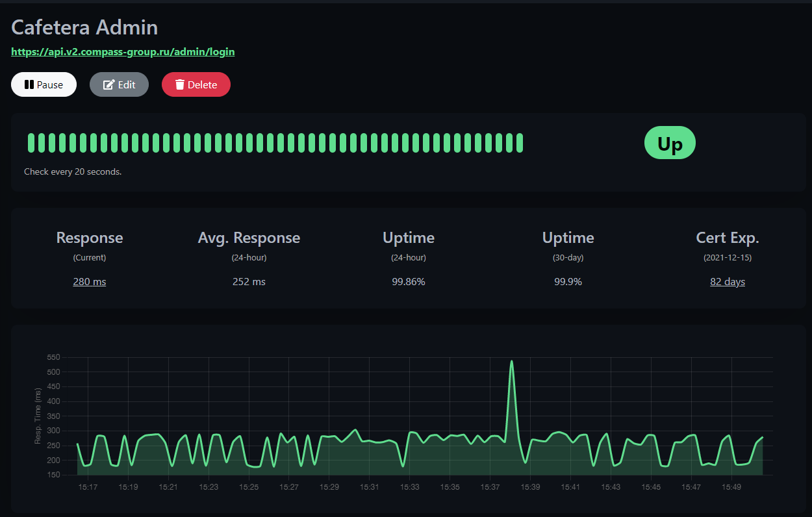Select the last heartbeat bar on the right
Image resolution: width=812 pixels, height=517 pixels.
point(519,143)
